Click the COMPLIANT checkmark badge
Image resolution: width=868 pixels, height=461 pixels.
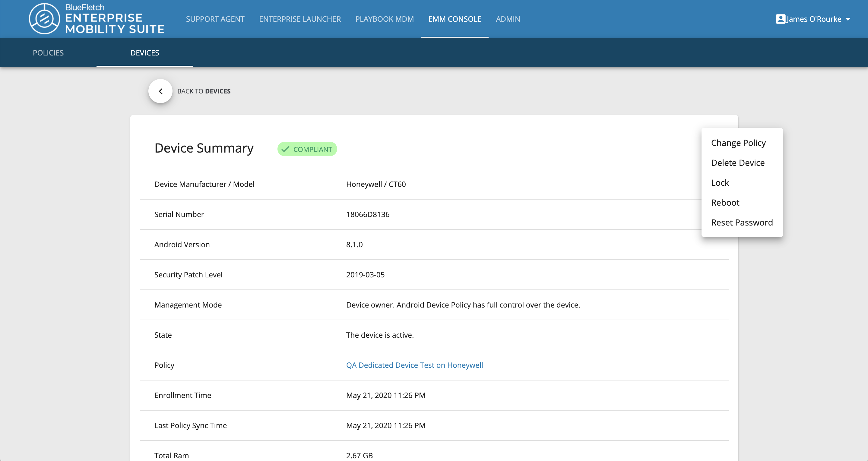[x=307, y=149]
